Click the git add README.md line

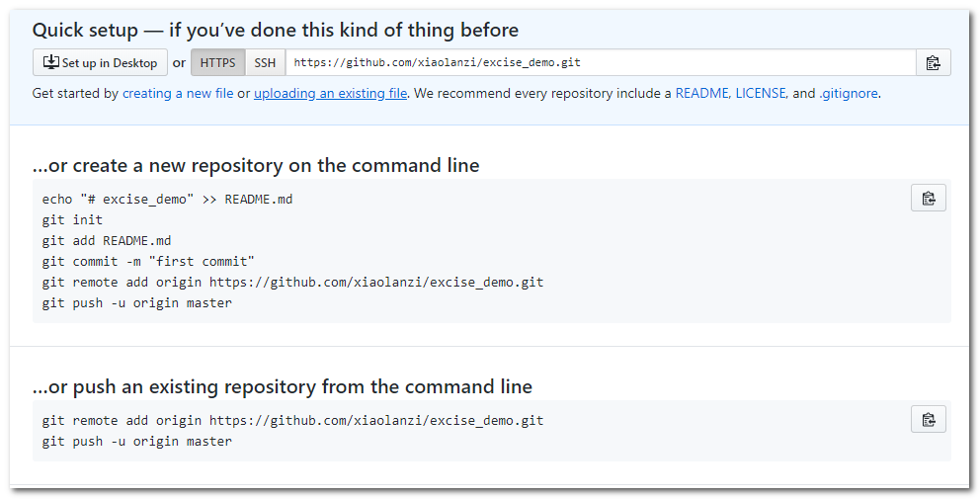[107, 241]
